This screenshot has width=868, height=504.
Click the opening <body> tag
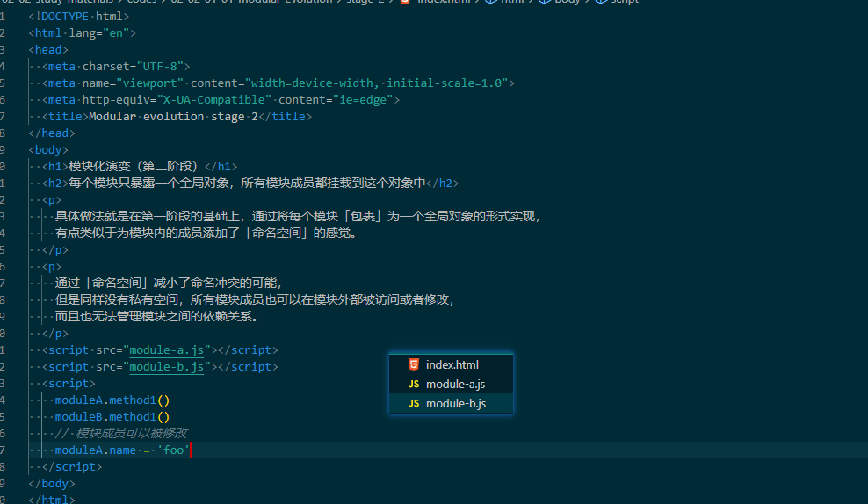(x=48, y=150)
